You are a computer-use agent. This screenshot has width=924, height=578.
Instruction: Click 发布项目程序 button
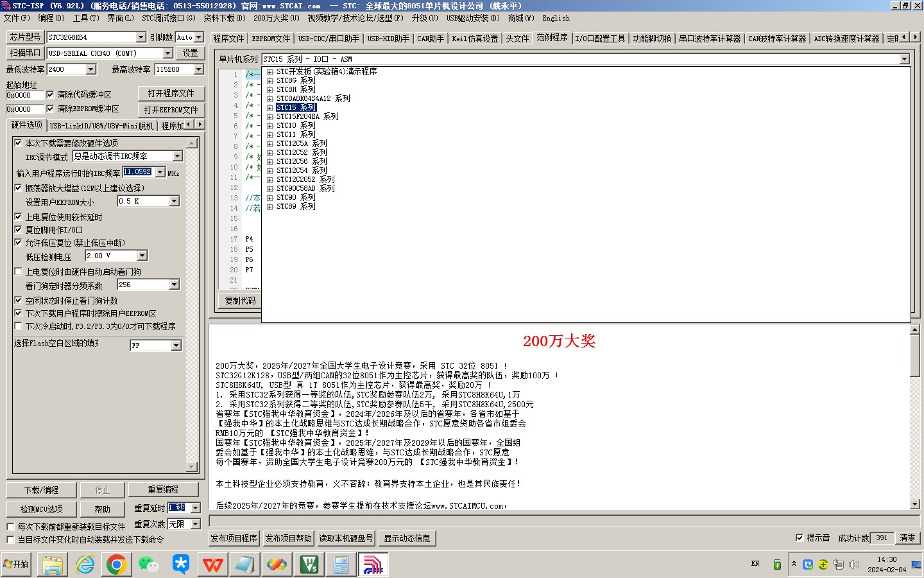234,538
